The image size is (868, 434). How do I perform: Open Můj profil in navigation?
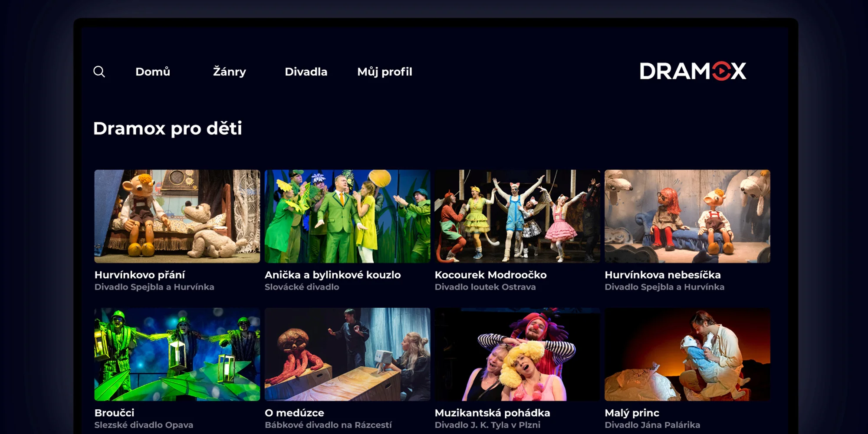[x=385, y=72]
